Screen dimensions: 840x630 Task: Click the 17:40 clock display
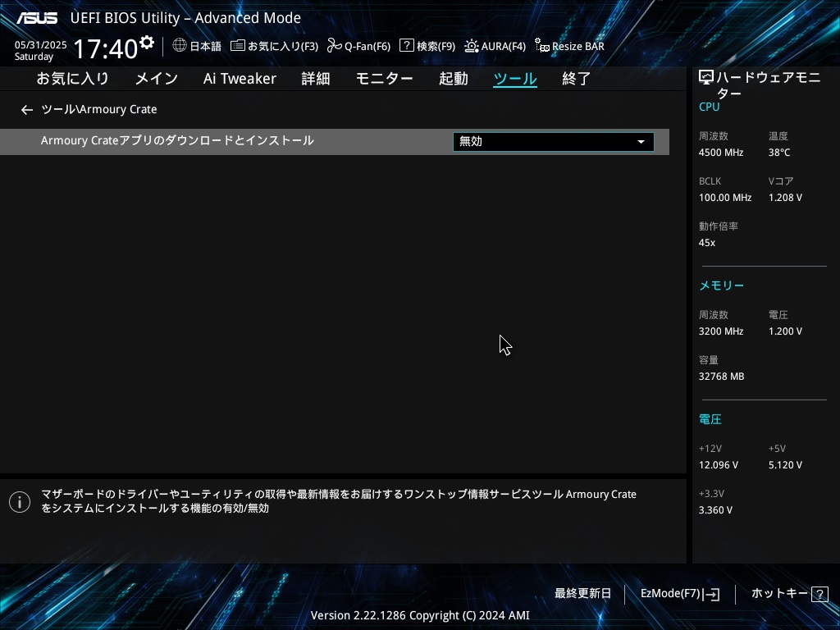click(106, 48)
